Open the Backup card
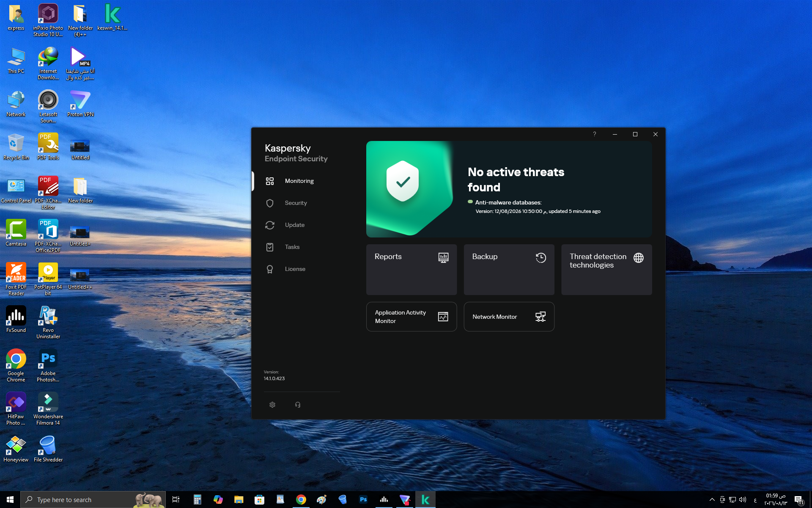This screenshot has height=508, width=812. click(509, 270)
